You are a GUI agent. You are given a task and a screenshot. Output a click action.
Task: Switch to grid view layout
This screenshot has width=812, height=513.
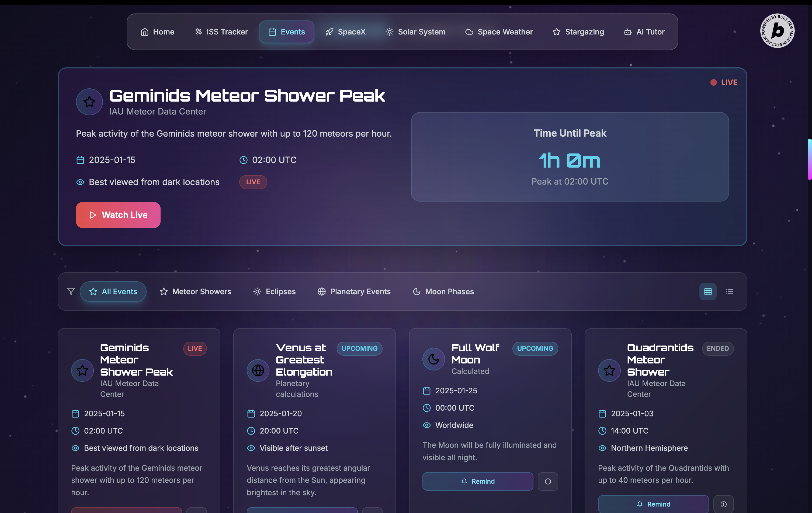(x=708, y=292)
